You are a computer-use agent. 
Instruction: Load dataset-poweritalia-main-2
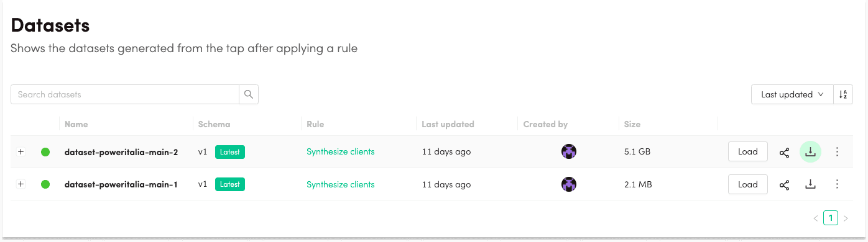pos(748,151)
